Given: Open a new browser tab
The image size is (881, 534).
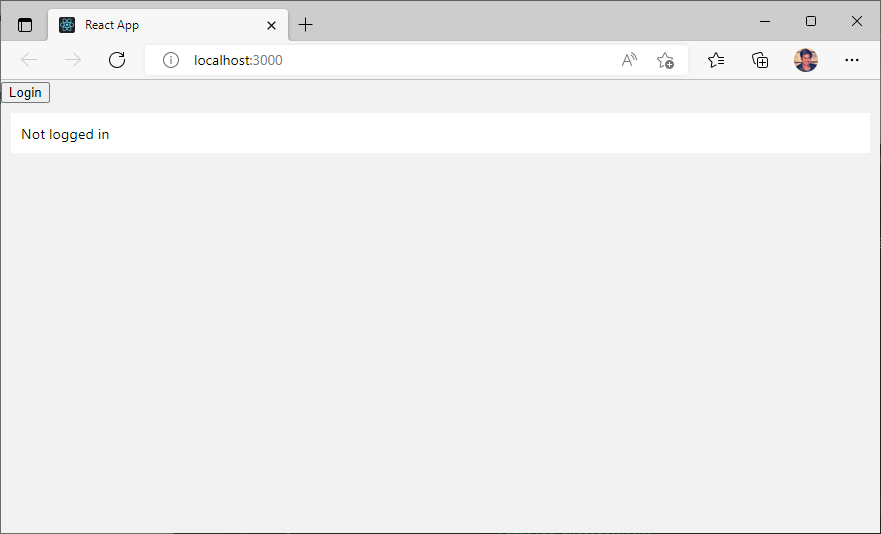Looking at the screenshot, I should pos(306,25).
